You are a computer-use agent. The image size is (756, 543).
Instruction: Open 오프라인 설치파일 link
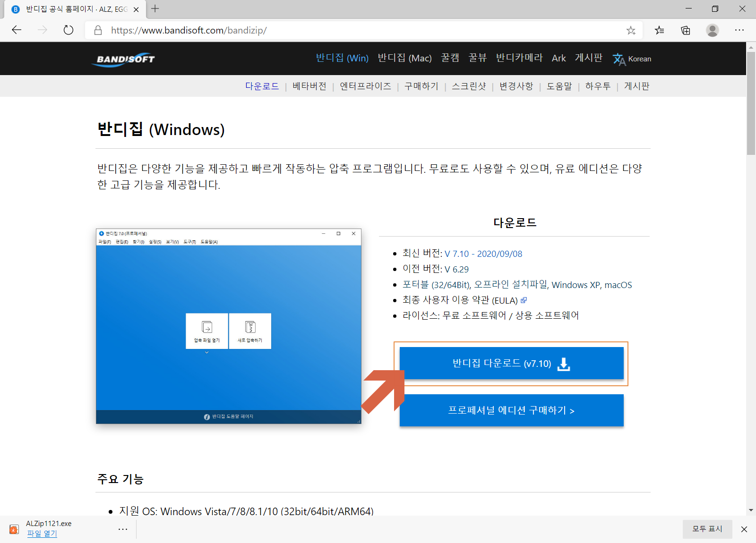pos(510,285)
